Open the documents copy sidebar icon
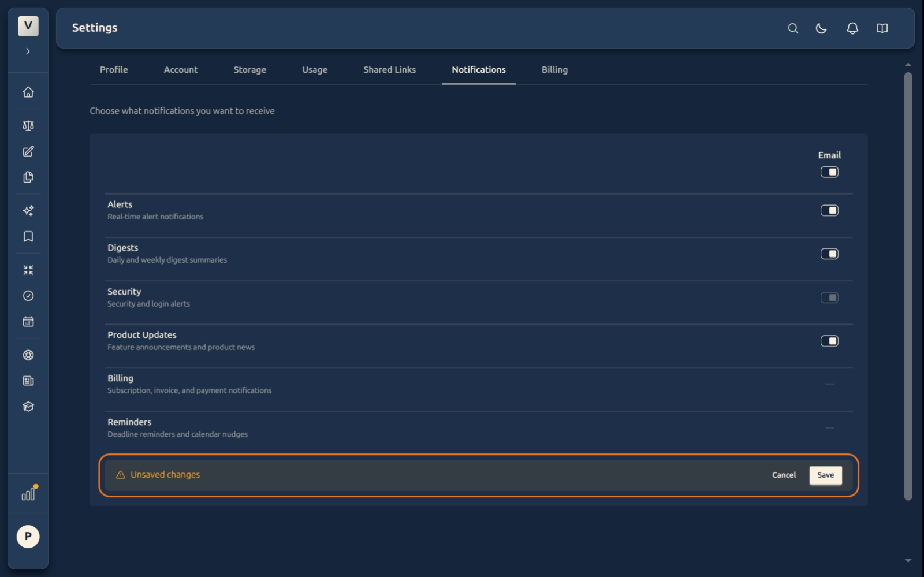Screen dimensions: 924x577 (x=28, y=177)
